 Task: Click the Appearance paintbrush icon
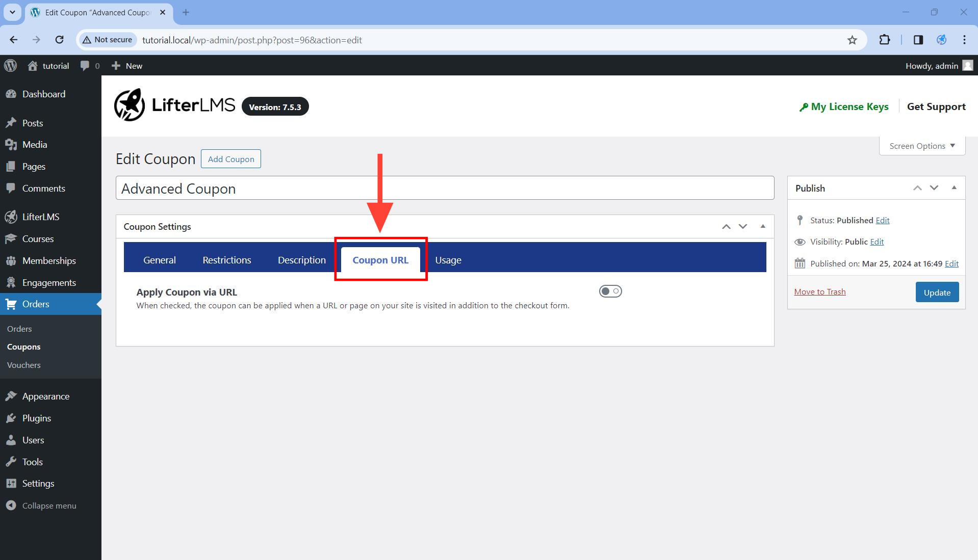point(11,396)
